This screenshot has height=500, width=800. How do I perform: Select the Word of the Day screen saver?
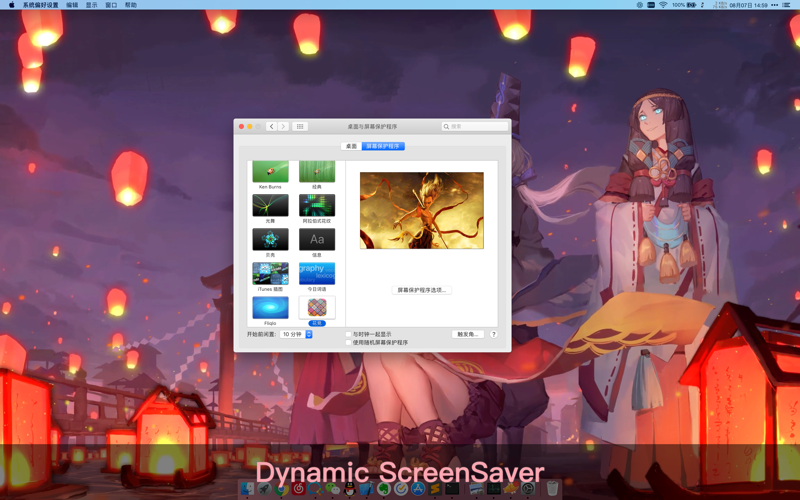pos(317,273)
